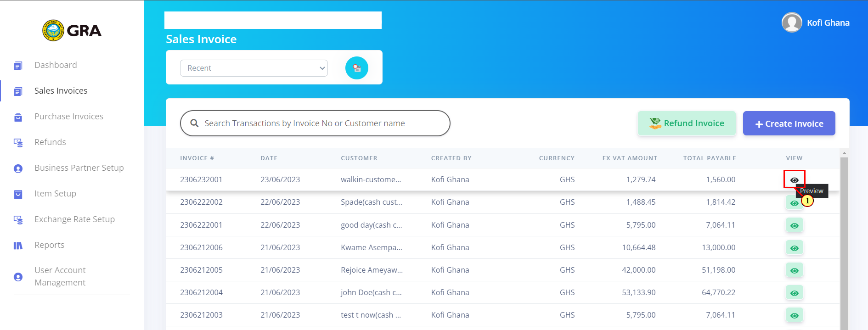Viewport: 868px width, 330px height.
Task: Click invoice number 2306212003
Action: [x=201, y=315]
